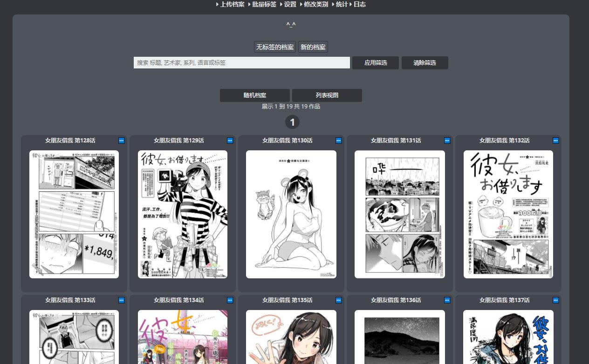
Task: Select page 1 in pagination
Action: click(292, 122)
